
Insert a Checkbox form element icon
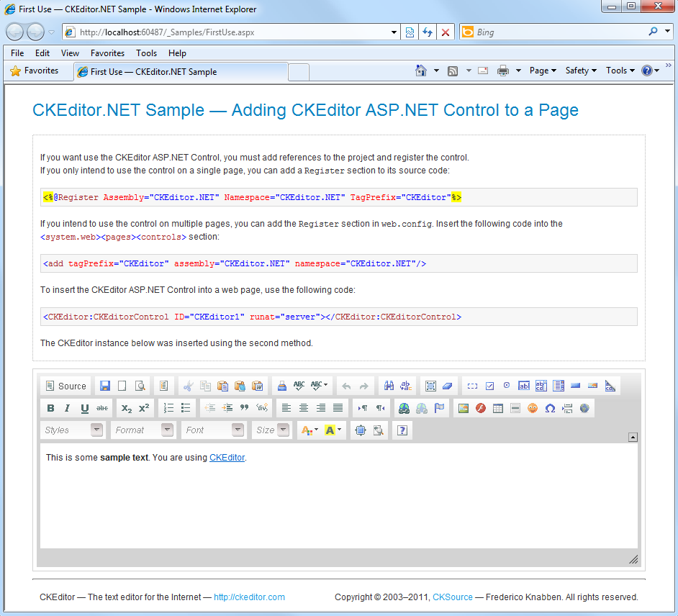coord(489,386)
